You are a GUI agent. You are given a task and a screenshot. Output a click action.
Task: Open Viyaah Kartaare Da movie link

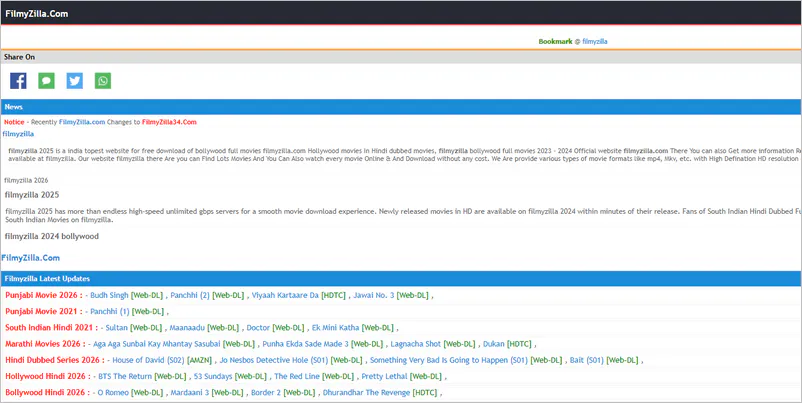click(x=285, y=295)
